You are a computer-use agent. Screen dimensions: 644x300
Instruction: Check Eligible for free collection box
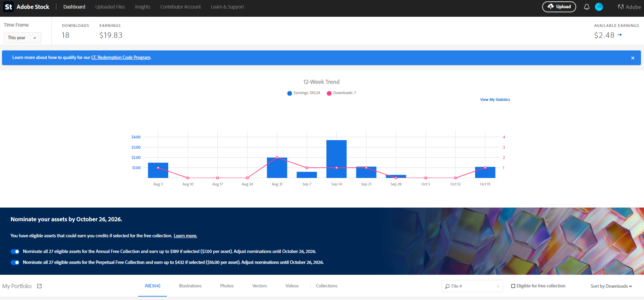click(x=513, y=286)
